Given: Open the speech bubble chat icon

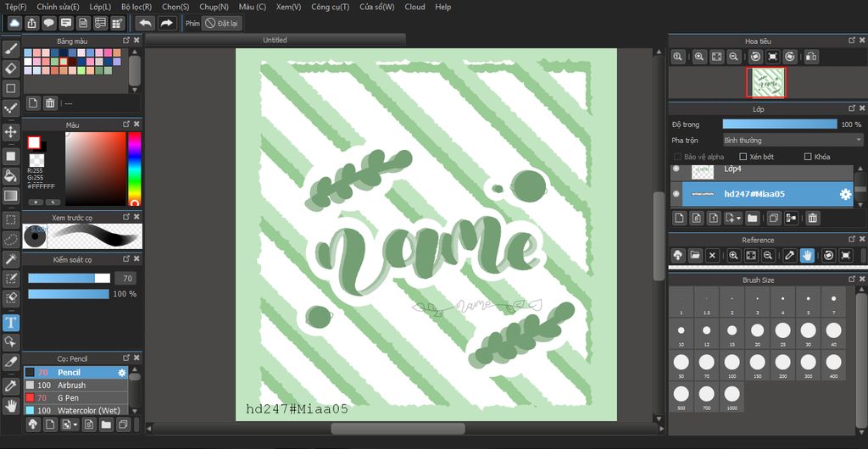Looking at the screenshot, I should point(48,23).
